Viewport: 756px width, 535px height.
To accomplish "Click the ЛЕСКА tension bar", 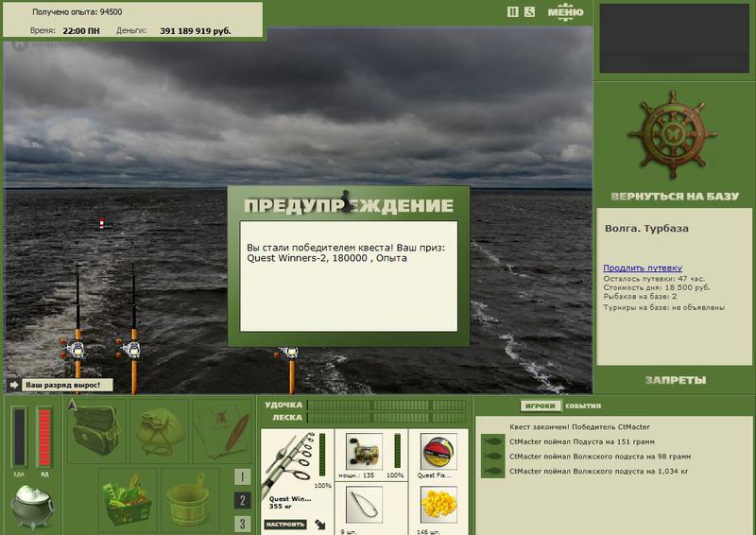I will click(x=387, y=417).
